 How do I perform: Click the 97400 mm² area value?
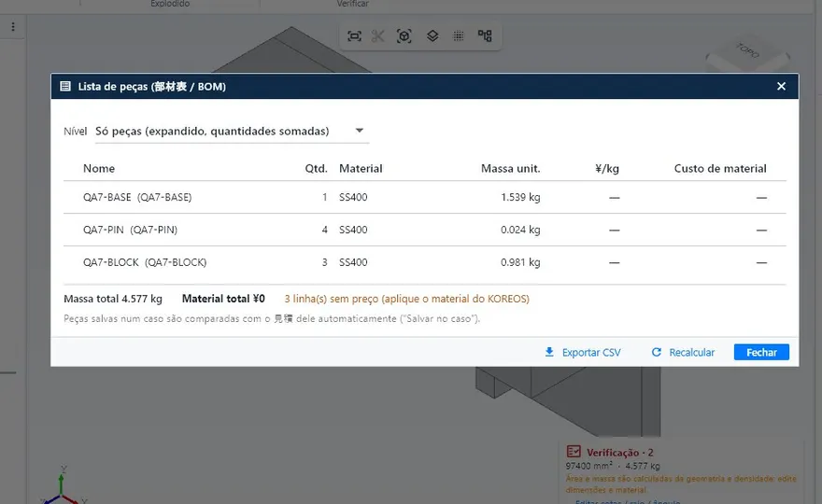[x=588, y=466]
